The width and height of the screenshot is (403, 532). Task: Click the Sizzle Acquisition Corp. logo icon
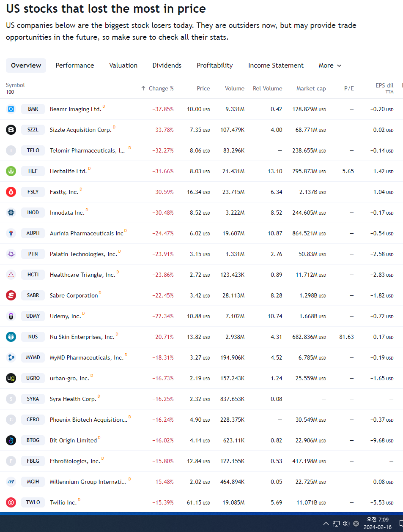11,130
